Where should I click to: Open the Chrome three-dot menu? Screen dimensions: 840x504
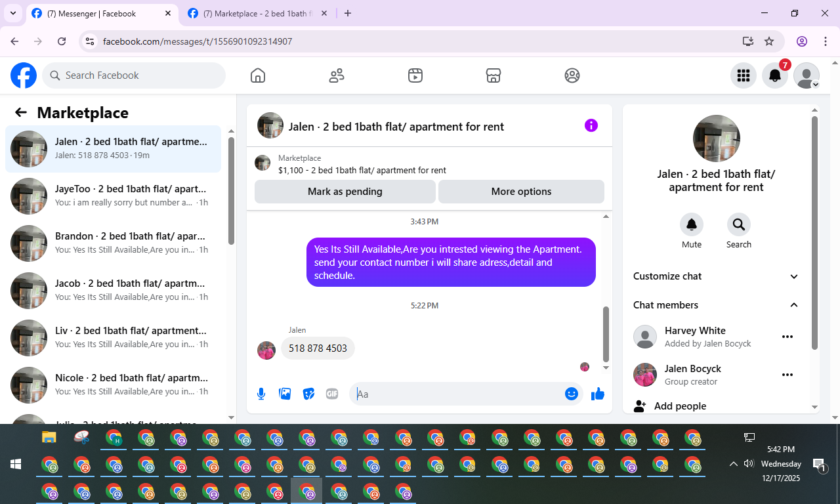point(826,41)
